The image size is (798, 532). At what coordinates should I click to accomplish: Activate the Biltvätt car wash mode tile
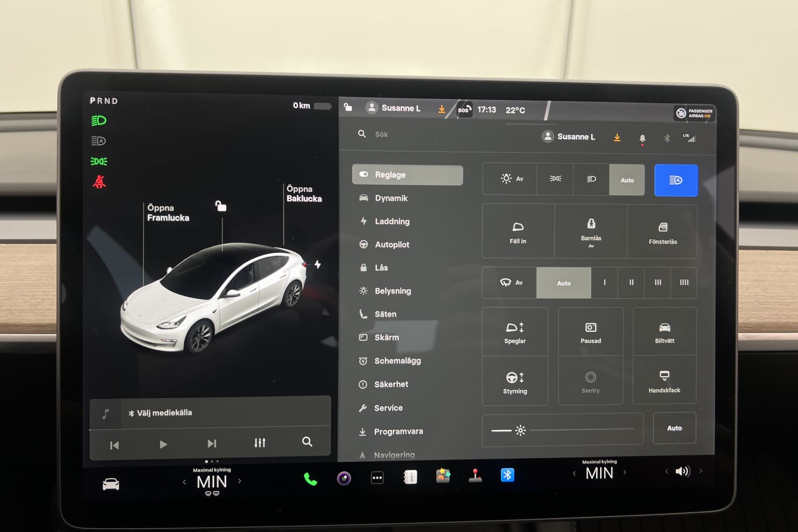tap(664, 332)
